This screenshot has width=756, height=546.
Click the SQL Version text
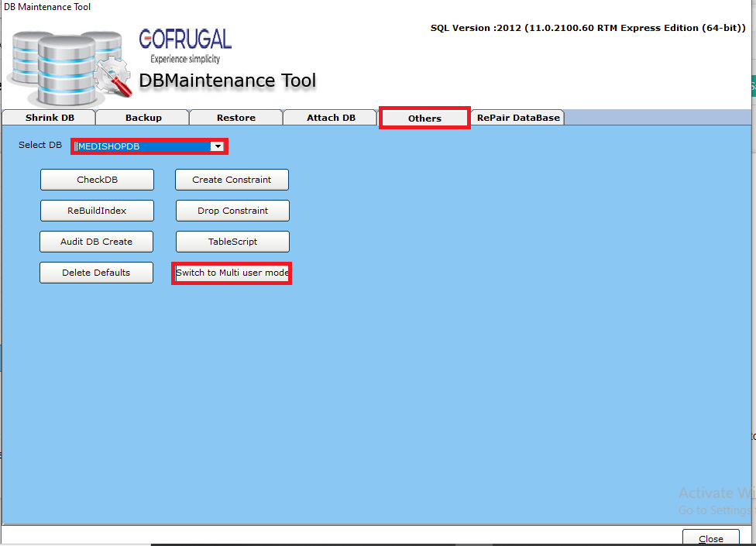click(x=588, y=28)
